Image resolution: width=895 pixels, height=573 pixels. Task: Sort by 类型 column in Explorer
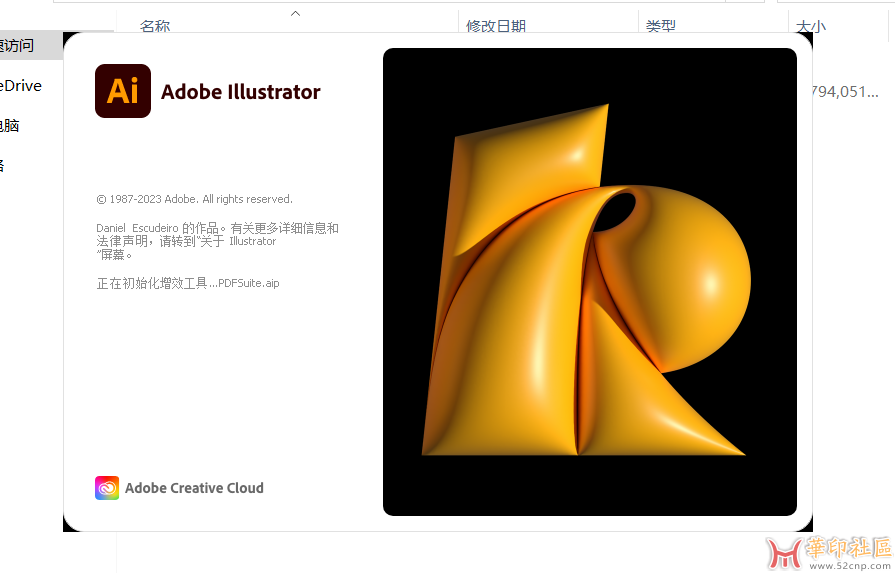tap(660, 26)
